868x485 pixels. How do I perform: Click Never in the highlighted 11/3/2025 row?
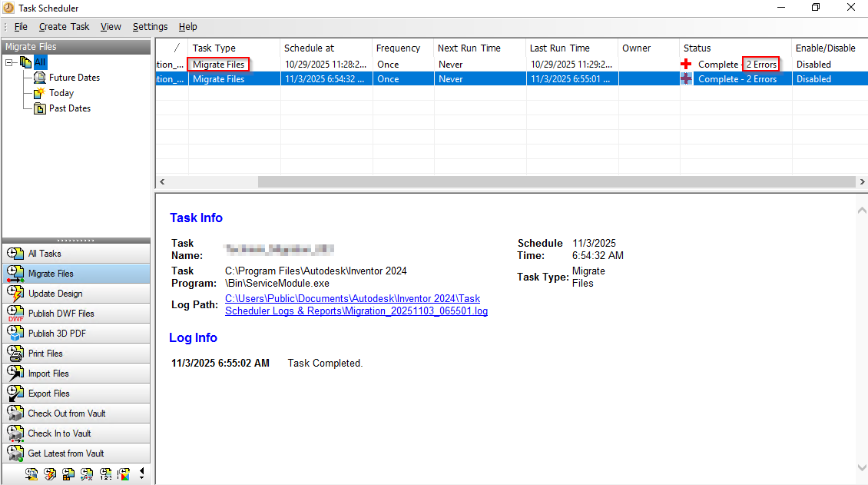click(x=451, y=79)
